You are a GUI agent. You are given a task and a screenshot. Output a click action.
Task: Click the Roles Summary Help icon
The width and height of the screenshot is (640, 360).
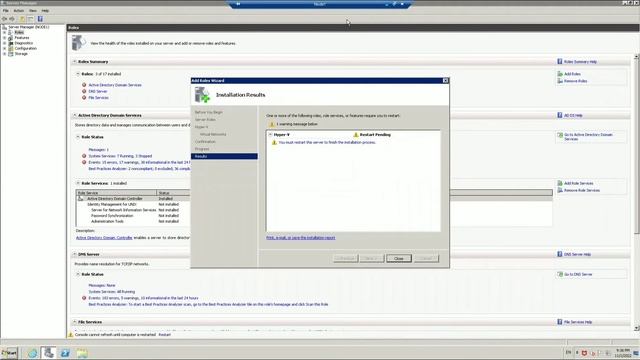click(560, 62)
